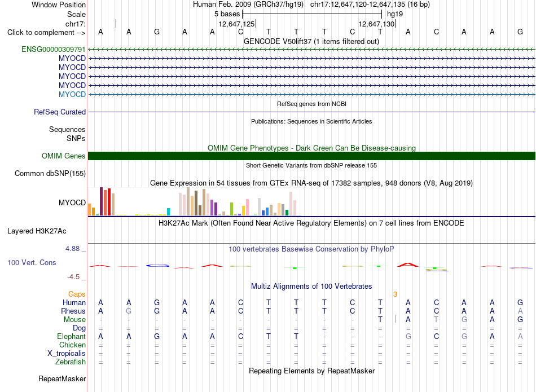Click the orange gap count '3'
Image resolution: width=536 pixels, height=392 pixels.
tap(395, 294)
